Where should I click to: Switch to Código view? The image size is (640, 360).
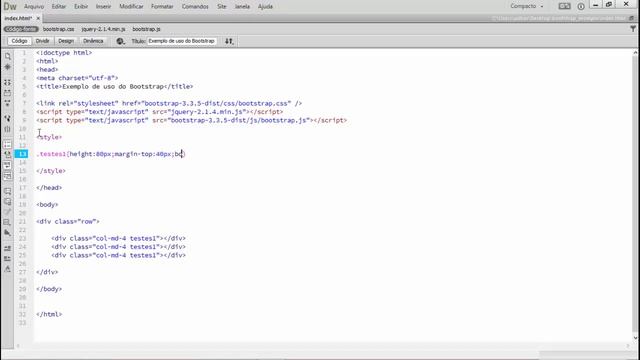pyautogui.click(x=19, y=41)
